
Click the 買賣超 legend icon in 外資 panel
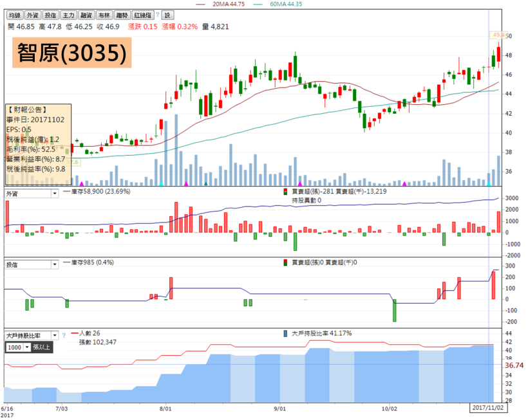285,192
